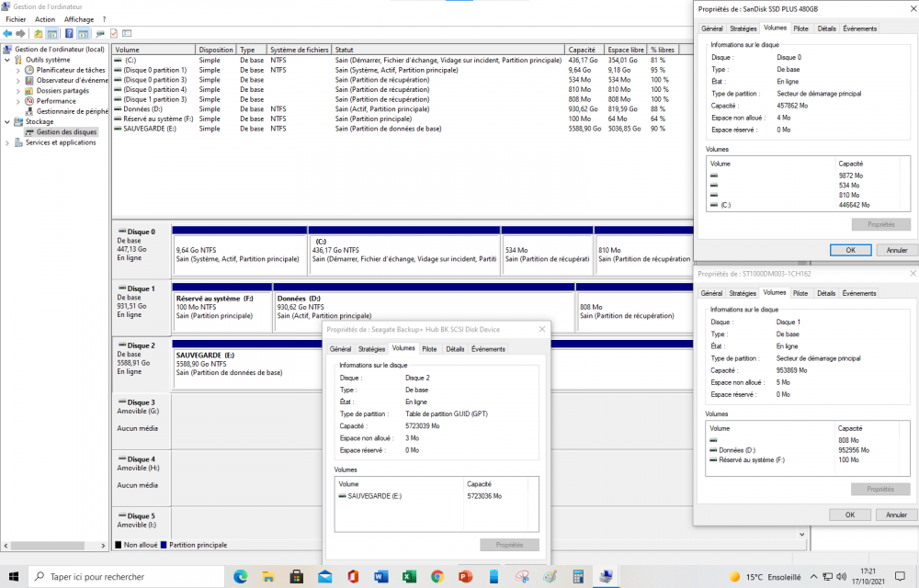Screen dimensions: 919x588
Task: Click the Back arrow in the toolbar
Action: click(x=8, y=34)
